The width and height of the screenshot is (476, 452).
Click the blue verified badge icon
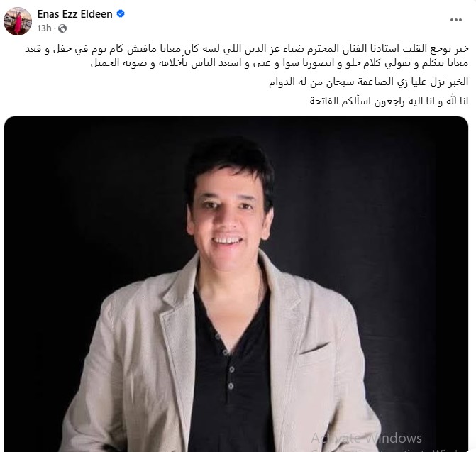point(121,13)
